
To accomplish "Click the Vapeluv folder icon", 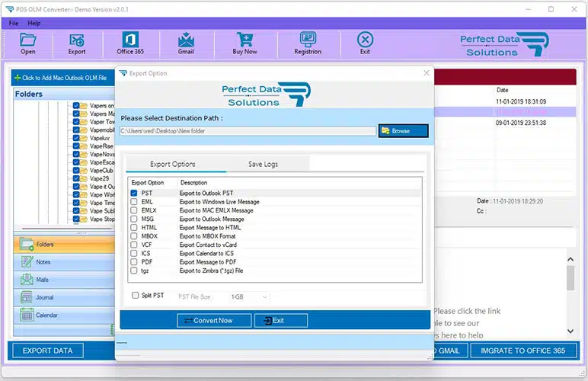I will click(84, 138).
